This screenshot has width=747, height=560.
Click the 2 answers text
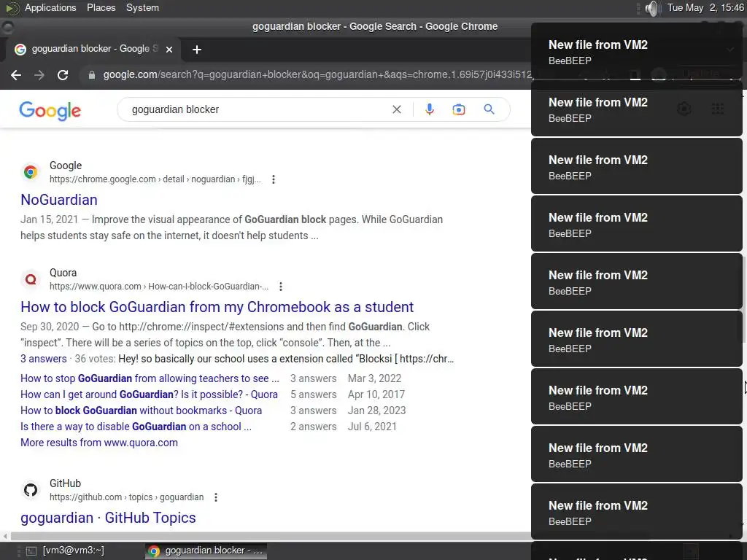[314, 427]
